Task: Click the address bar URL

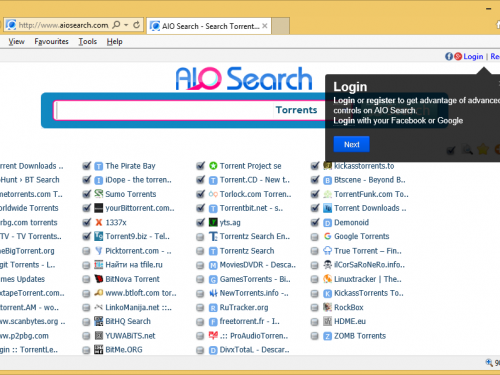Action: point(63,25)
